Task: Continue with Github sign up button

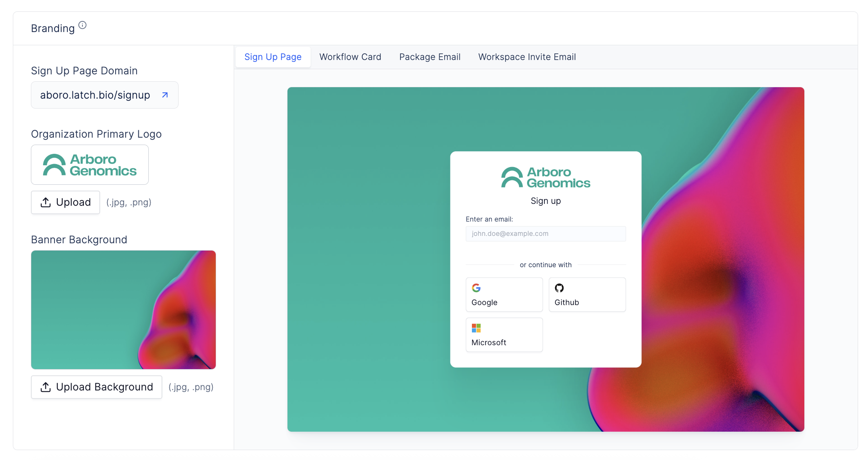Action: [587, 294]
